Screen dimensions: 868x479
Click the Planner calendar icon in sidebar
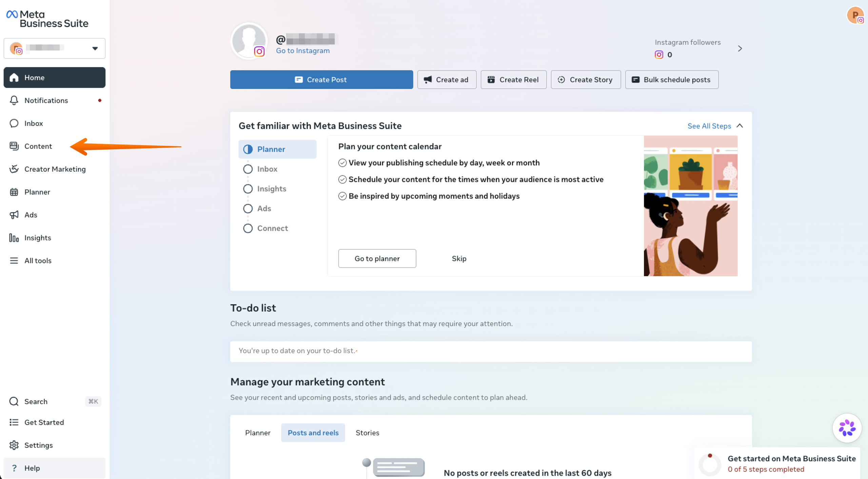click(x=14, y=192)
